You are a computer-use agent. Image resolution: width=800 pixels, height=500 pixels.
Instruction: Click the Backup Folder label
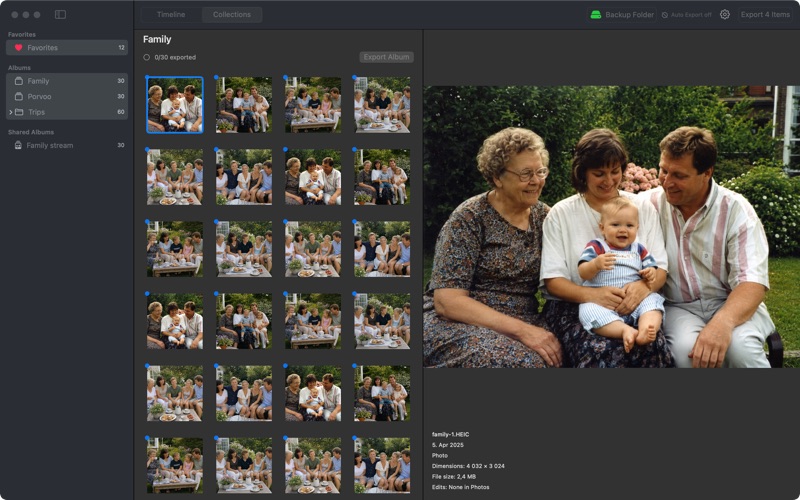(x=630, y=15)
